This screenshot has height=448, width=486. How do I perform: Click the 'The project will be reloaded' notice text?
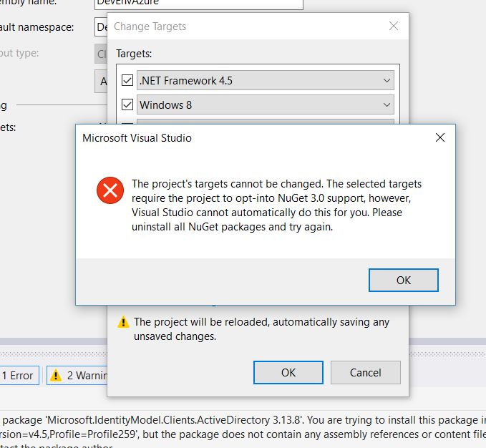261,329
